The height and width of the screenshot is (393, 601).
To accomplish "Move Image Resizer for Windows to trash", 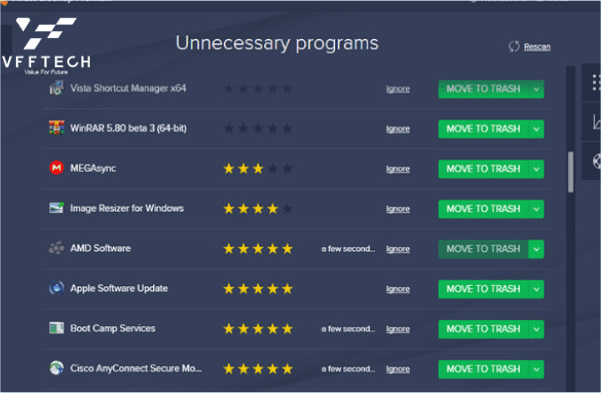I will tap(483, 209).
